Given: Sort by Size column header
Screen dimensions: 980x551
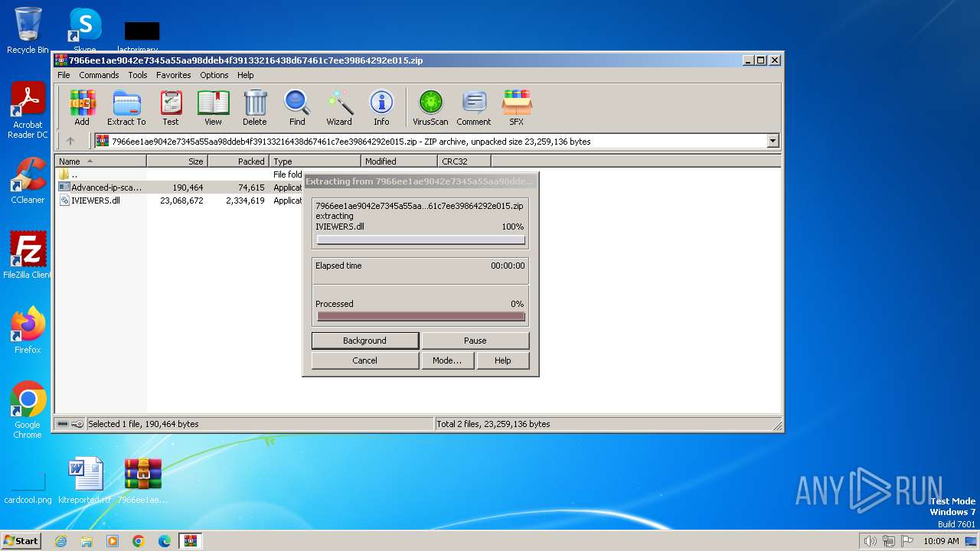Looking at the screenshot, I should pos(177,161).
